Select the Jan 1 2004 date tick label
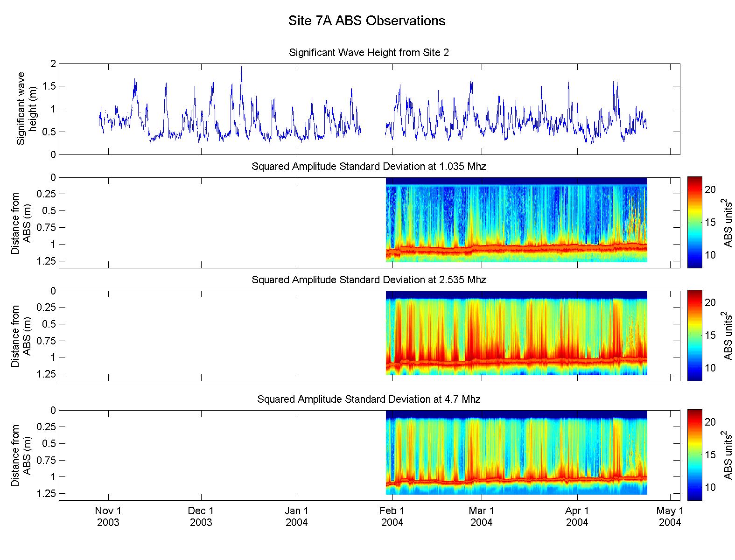Screen dimensions: 735x560 pos(297,517)
